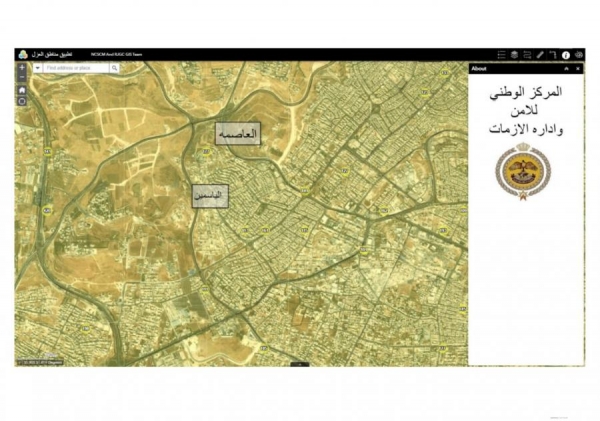Click the My Location button
The height and width of the screenshot is (421, 600).
click(x=22, y=101)
